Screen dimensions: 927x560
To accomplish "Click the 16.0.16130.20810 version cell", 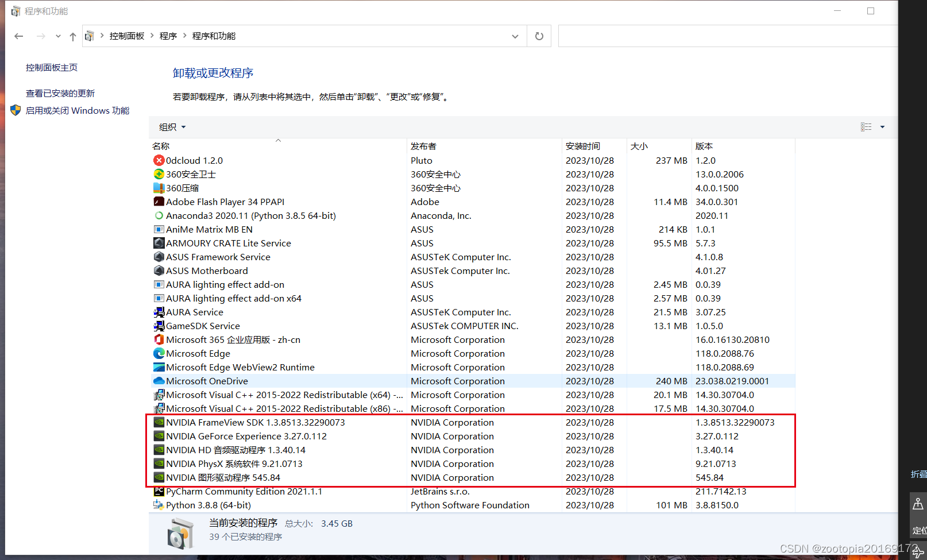I will tap(732, 339).
